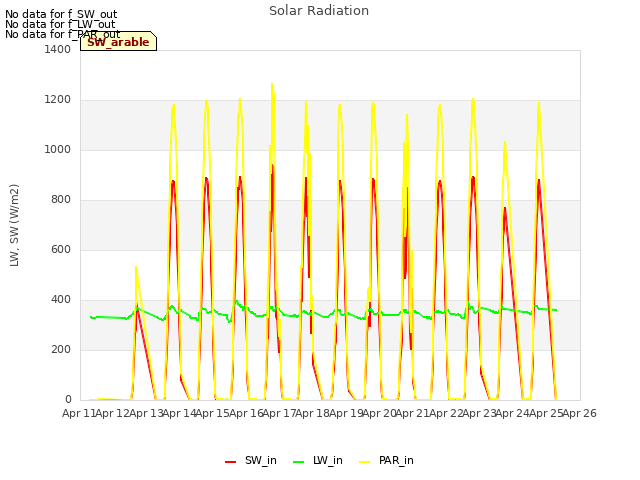Click the small PAR_in peak near Apr 13
640x480 pixels.
point(136,267)
